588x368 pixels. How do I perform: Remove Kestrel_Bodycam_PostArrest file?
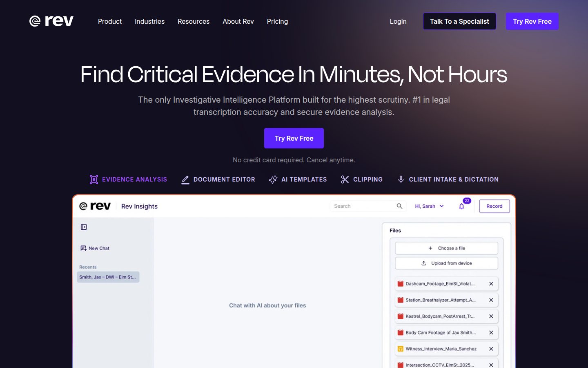point(491,316)
